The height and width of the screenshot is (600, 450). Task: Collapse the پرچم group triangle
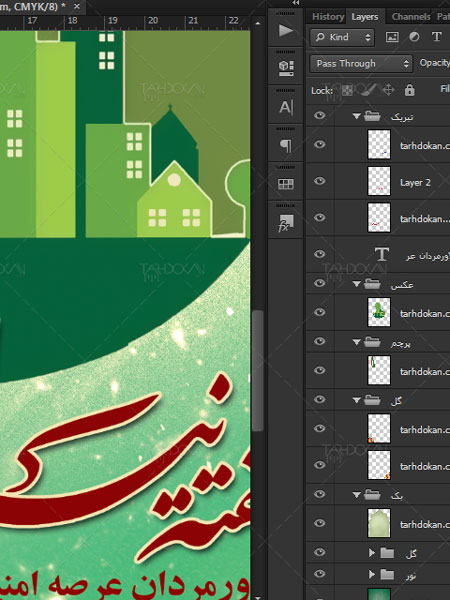click(x=357, y=342)
